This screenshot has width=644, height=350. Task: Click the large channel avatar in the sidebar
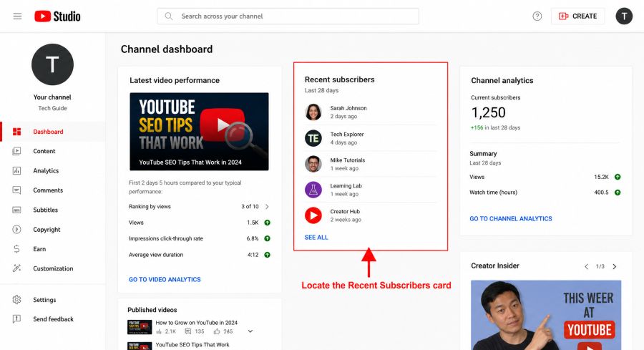coord(52,64)
